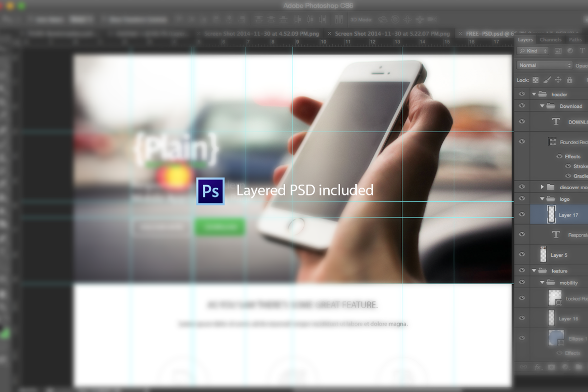Screen dimensions: 588x392
Task: Open the Kind filter dropdown
Action: (x=533, y=51)
